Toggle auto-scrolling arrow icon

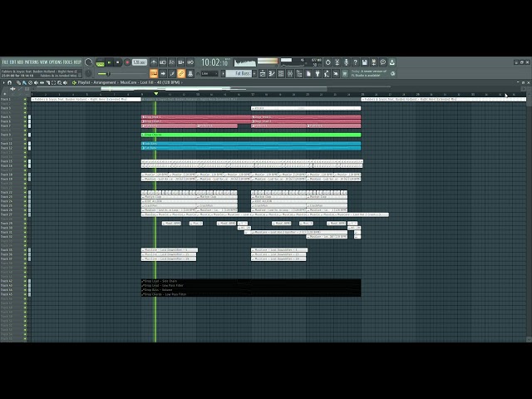pos(163,74)
